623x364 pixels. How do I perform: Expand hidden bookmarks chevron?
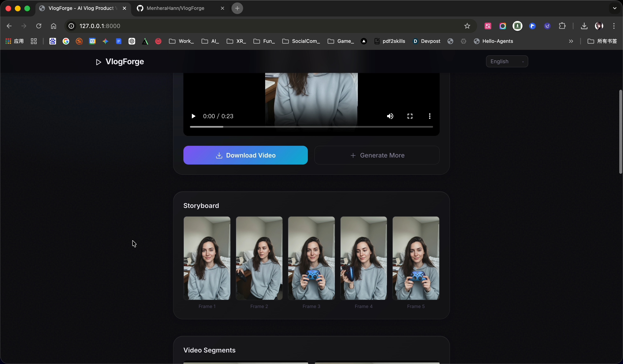(x=571, y=41)
